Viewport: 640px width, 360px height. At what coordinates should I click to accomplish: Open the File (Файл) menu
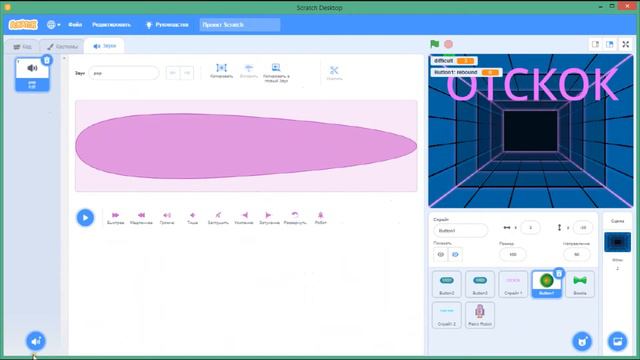pos(75,24)
